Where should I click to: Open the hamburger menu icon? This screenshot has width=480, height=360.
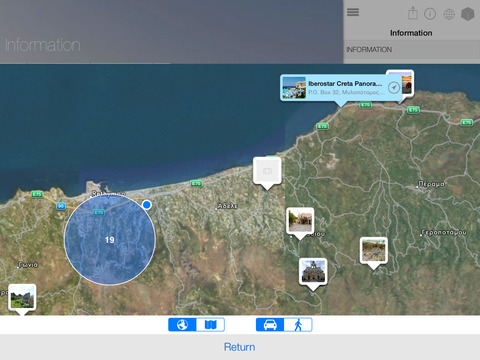point(353,12)
